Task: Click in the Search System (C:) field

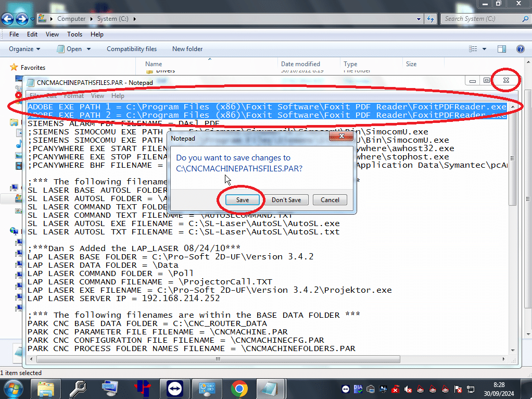Action: pos(482,19)
